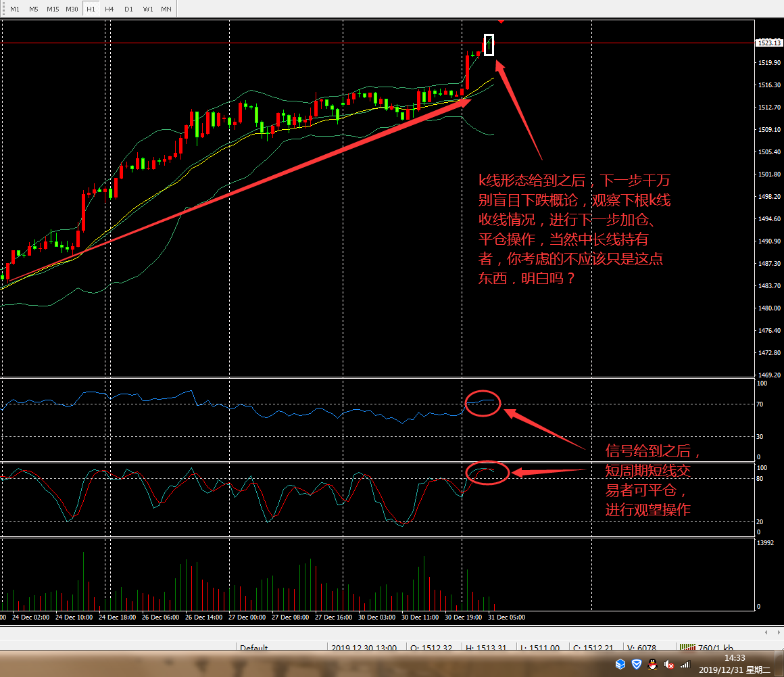The height and width of the screenshot is (677, 784).
Task: Switch chart to MN monthly timeframe
Action: (166, 9)
